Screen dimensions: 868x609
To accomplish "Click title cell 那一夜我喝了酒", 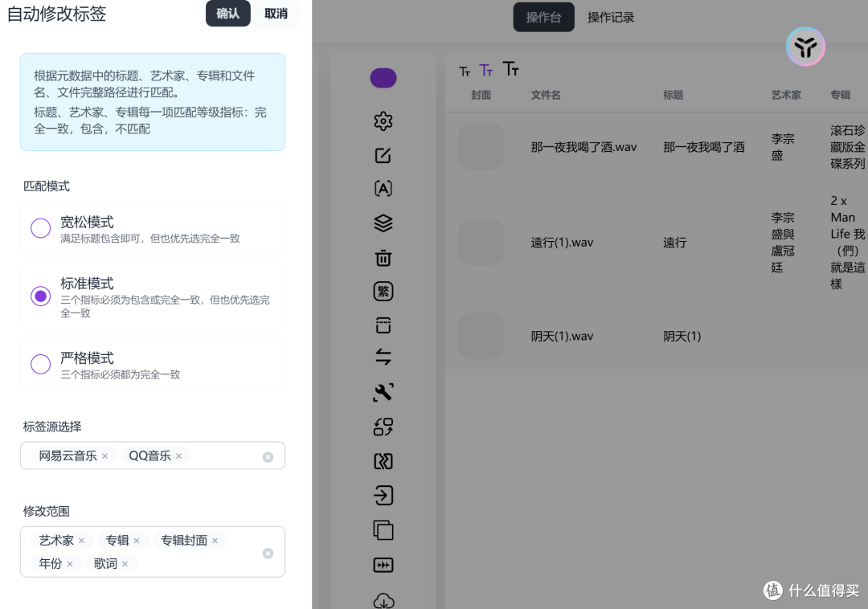I will point(703,147).
